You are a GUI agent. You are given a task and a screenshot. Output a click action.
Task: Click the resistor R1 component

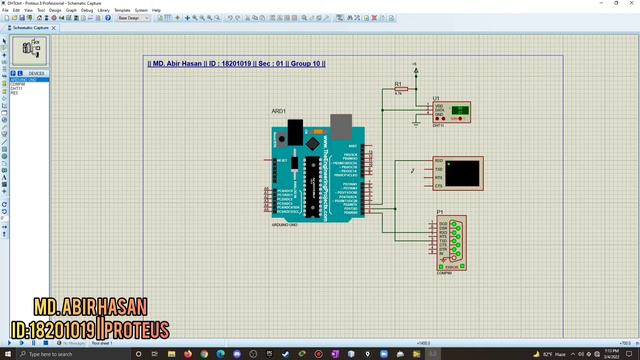pos(400,89)
